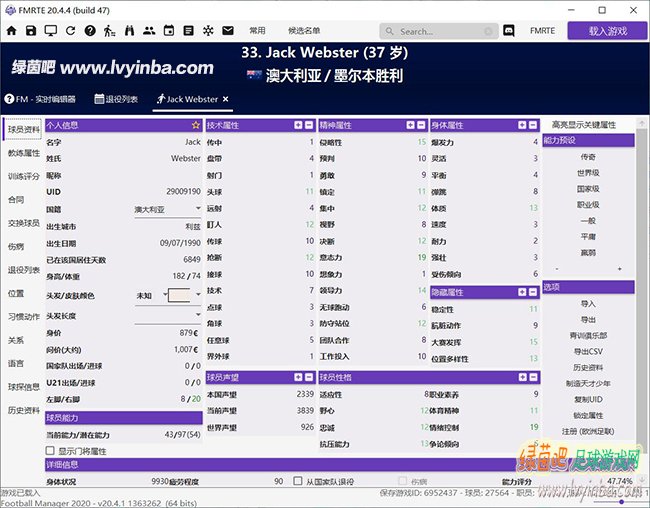The height and width of the screenshot is (508, 650).
Task: Click plus icon on 球员性格 panel
Action: coord(522,377)
